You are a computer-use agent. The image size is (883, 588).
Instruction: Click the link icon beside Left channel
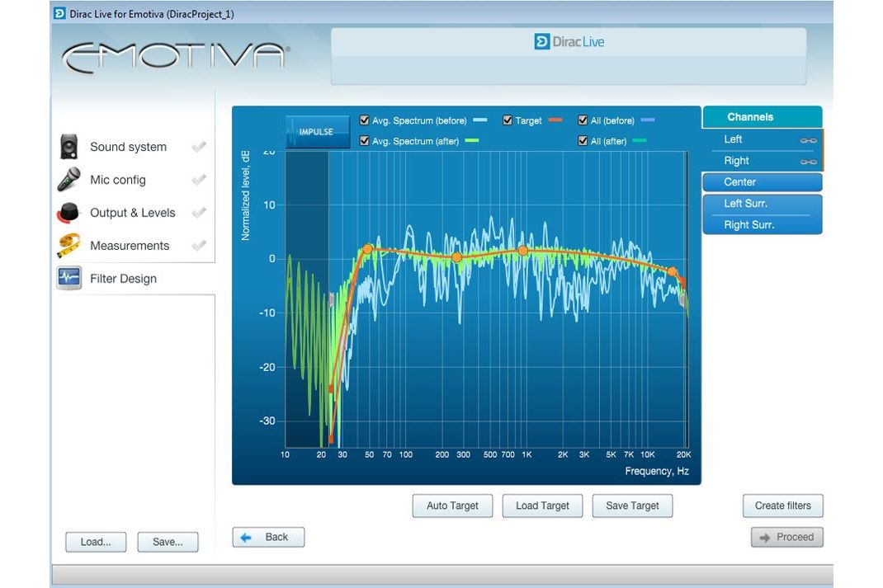point(808,140)
